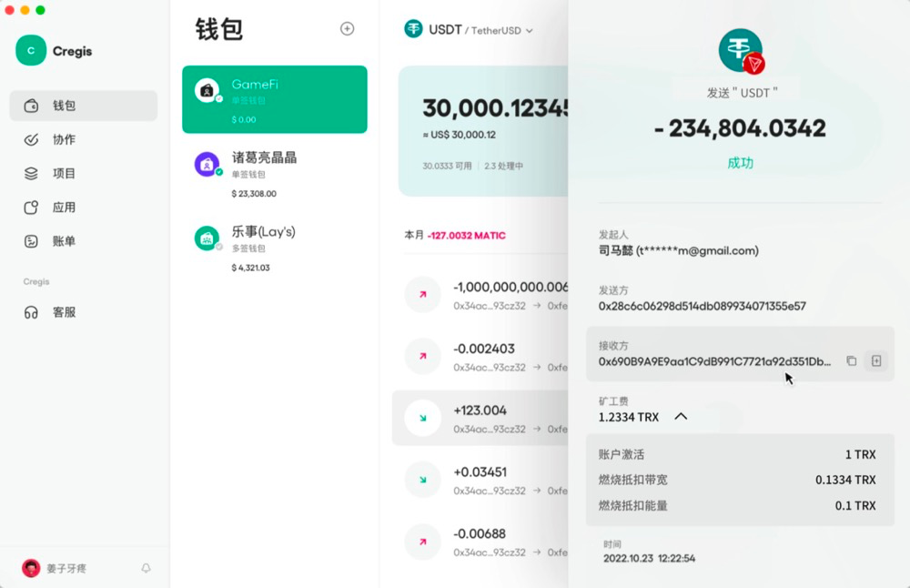Add a new wallet with plus icon
The height and width of the screenshot is (588, 910).
347,28
